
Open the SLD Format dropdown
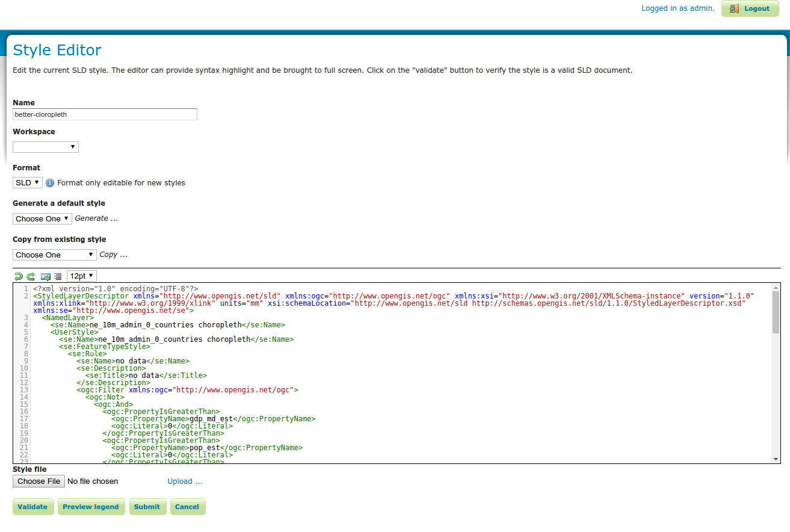tap(28, 182)
